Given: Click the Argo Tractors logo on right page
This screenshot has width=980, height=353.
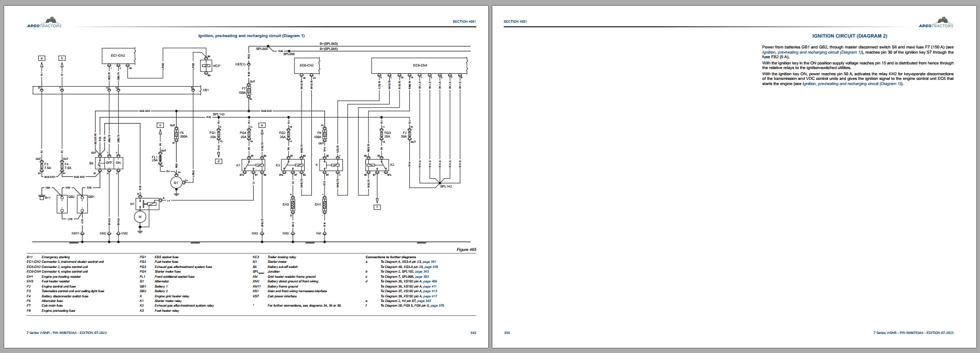Looking at the screenshot, I should 936,25.
